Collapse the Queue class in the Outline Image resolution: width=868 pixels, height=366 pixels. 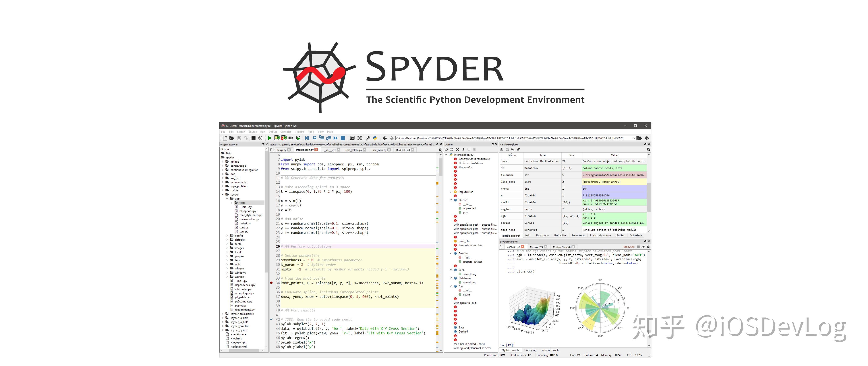[x=451, y=200]
